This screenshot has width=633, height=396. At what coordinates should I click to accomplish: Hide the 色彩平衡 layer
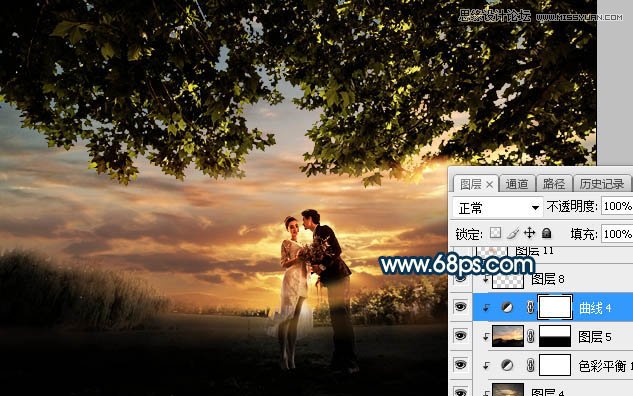(460, 365)
